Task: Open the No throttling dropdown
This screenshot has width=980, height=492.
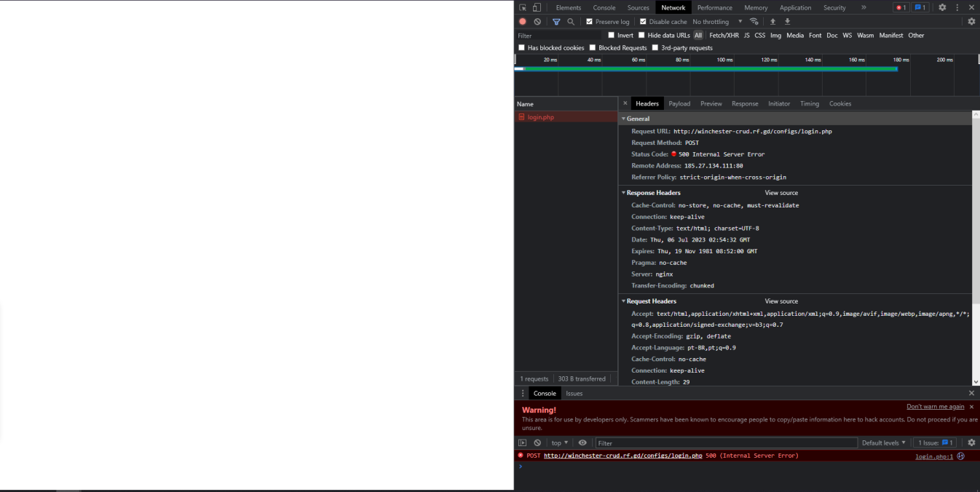Action: 717,22
